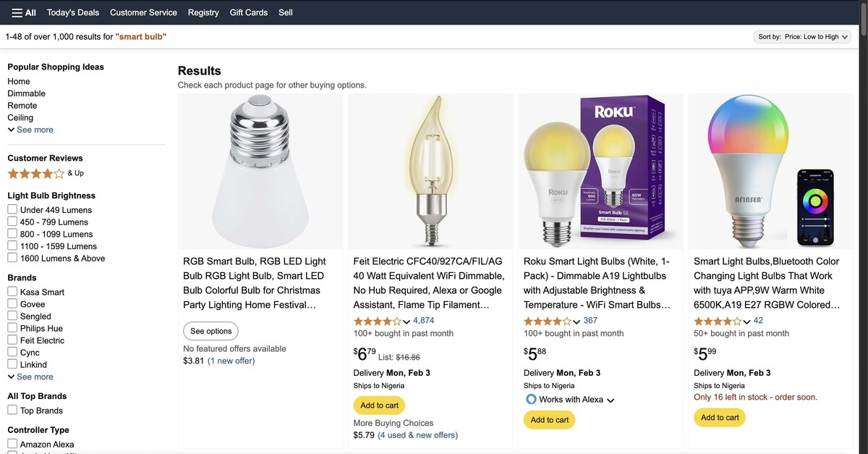The height and width of the screenshot is (454, 868).
Task: Open the Feit Electric flame tip bulb image
Action: [430, 172]
